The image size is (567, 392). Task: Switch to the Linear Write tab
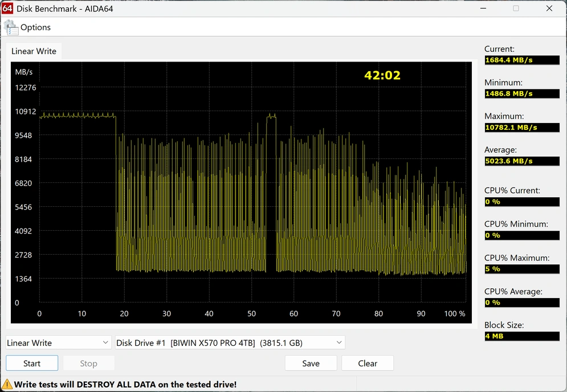click(x=34, y=51)
